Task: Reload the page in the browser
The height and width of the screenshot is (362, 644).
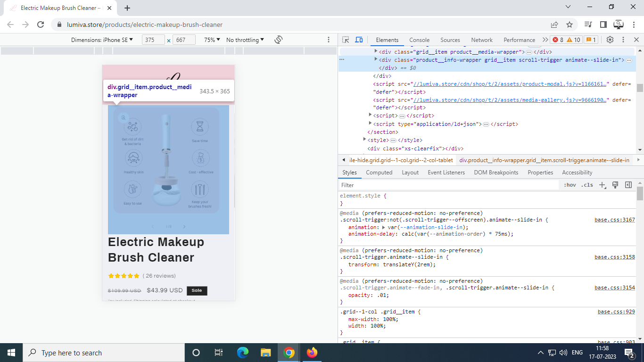Action: point(41,25)
